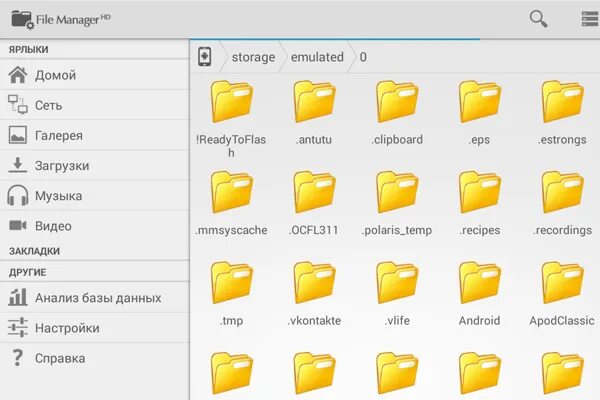Click the File Manager HD logo icon
The width and height of the screenshot is (600, 400).
coord(23,20)
